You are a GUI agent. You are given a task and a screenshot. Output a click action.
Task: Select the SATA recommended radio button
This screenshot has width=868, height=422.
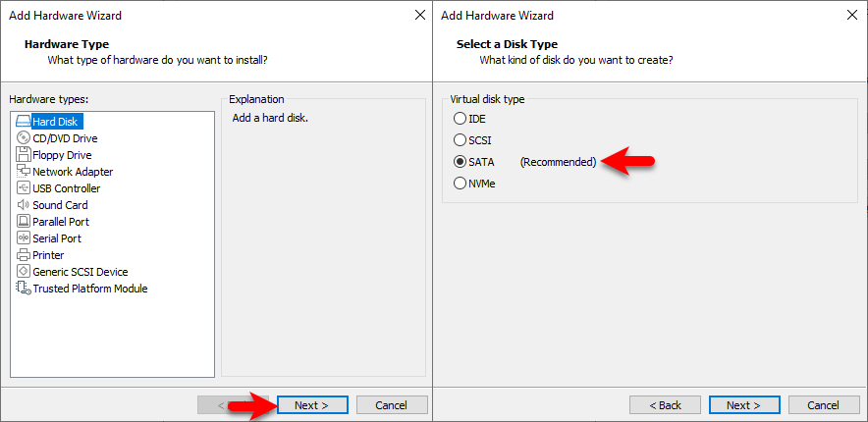click(x=460, y=162)
